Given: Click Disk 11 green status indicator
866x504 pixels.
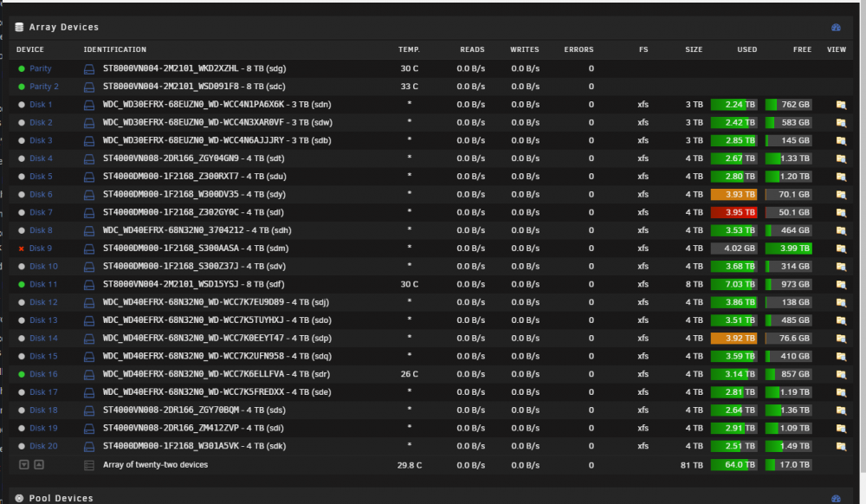Looking at the screenshot, I should 22,284.
